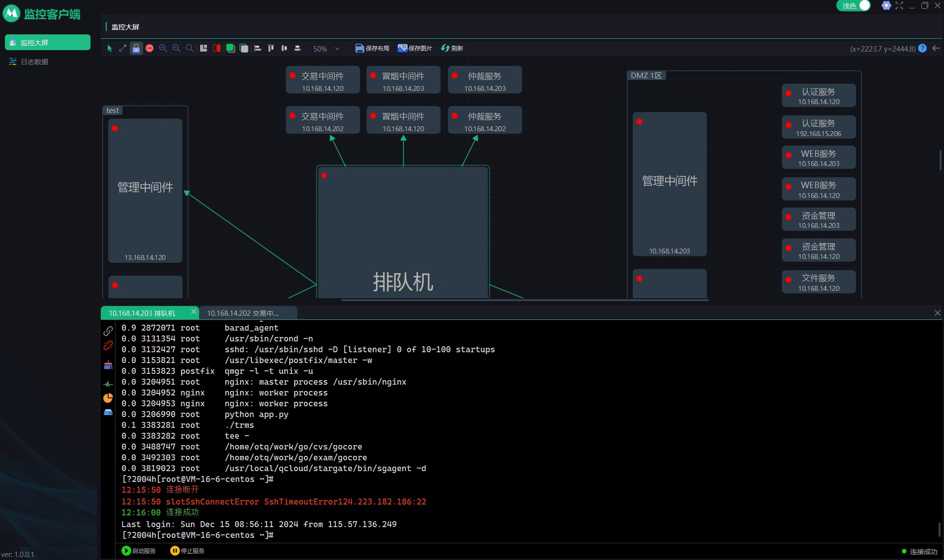Click the red delete circle icon
Image resolution: width=944 pixels, height=560 pixels.
click(x=149, y=48)
